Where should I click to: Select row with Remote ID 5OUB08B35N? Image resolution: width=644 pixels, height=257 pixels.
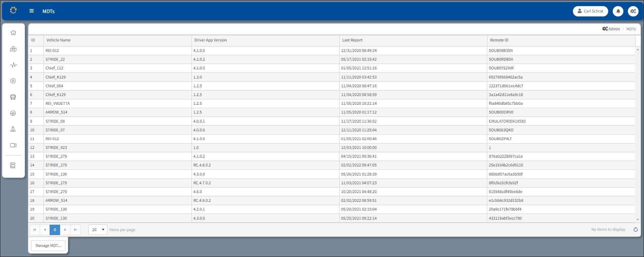click(332, 51)
